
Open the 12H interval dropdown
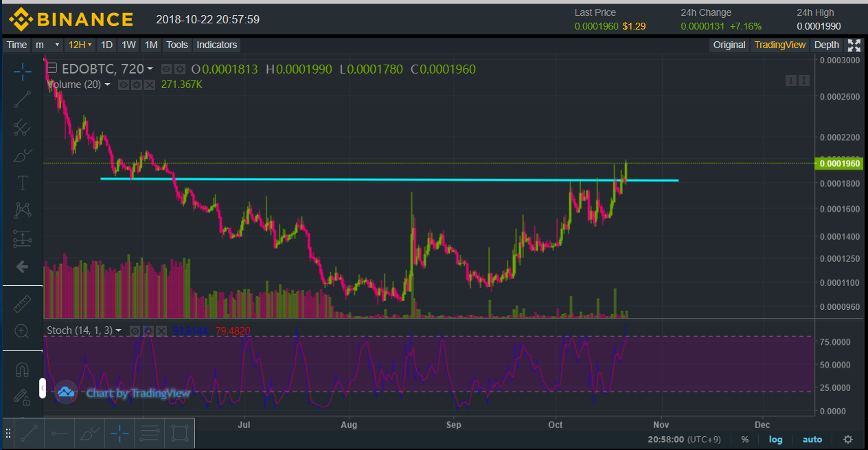(x=80, y=45)
